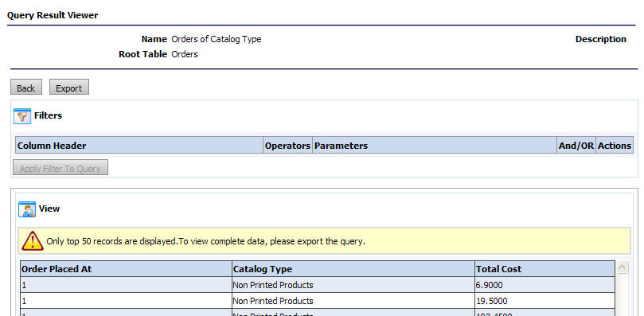Click the Name field label
The height and width of the screenshot is (316, 644).
tap(154, 40)
